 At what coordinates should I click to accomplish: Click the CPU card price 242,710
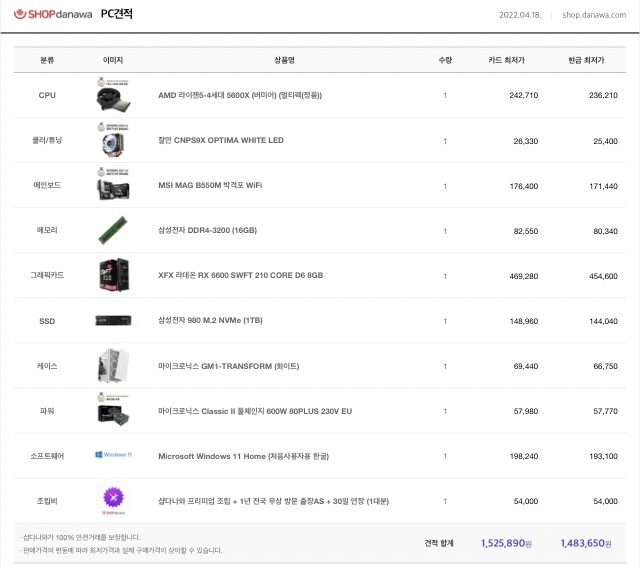pyautogui.click(x=524, y=95)
